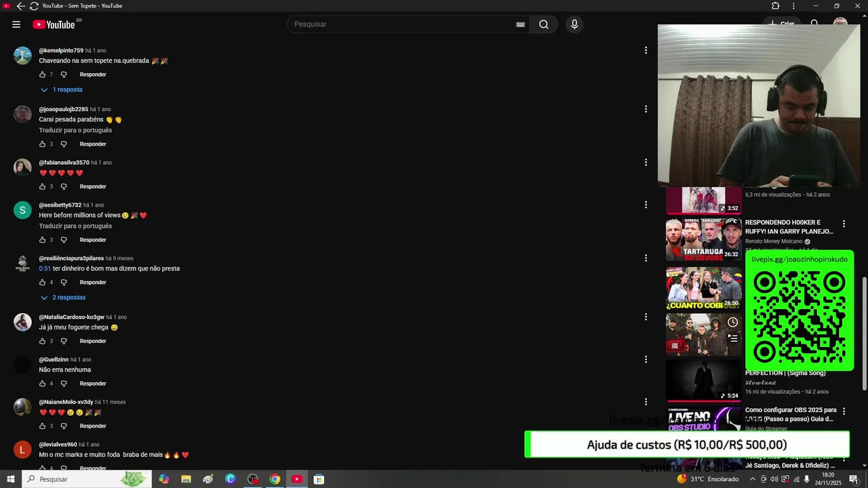Open the @sesibetty6732 green S avatar
This screenshot has height=488, width=868.
22,210
